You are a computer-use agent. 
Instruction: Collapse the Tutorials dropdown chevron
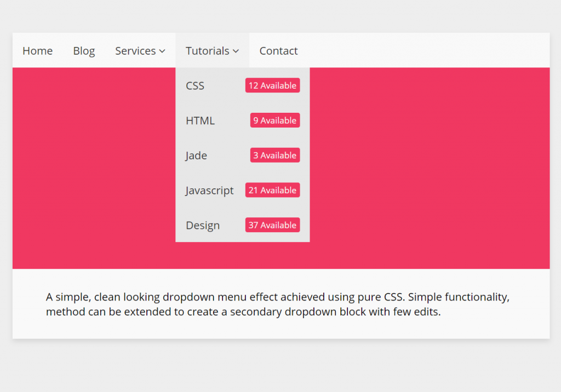click(x=236, y=51)
